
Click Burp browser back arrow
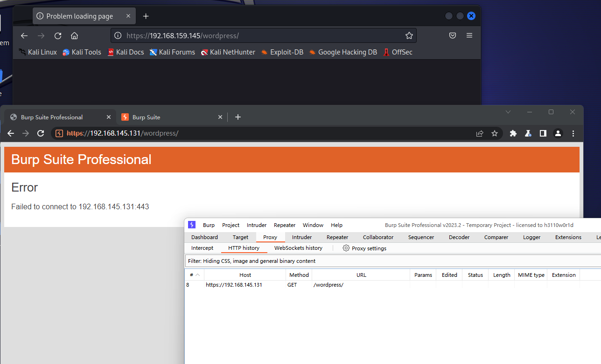[x=11, y=133]
